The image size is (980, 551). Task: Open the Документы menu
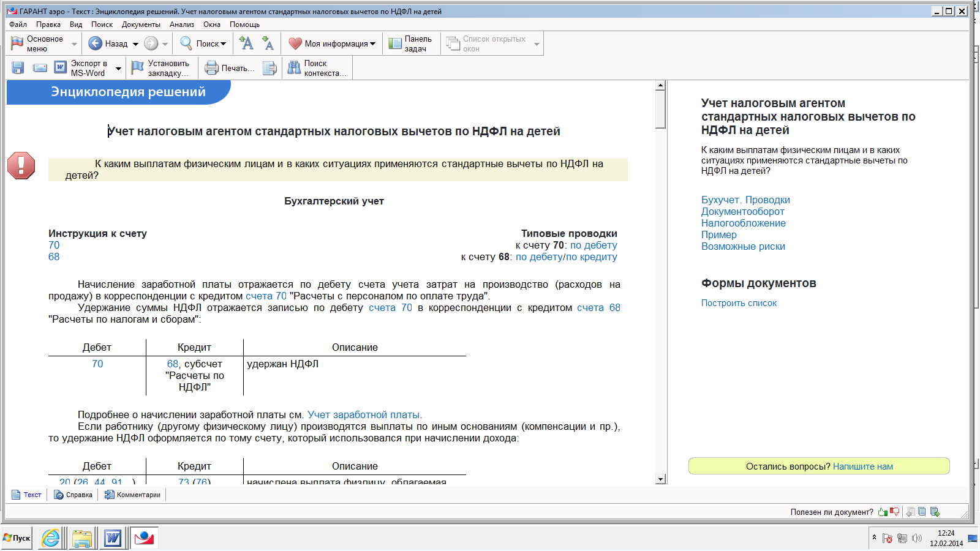tap(141, 24)
